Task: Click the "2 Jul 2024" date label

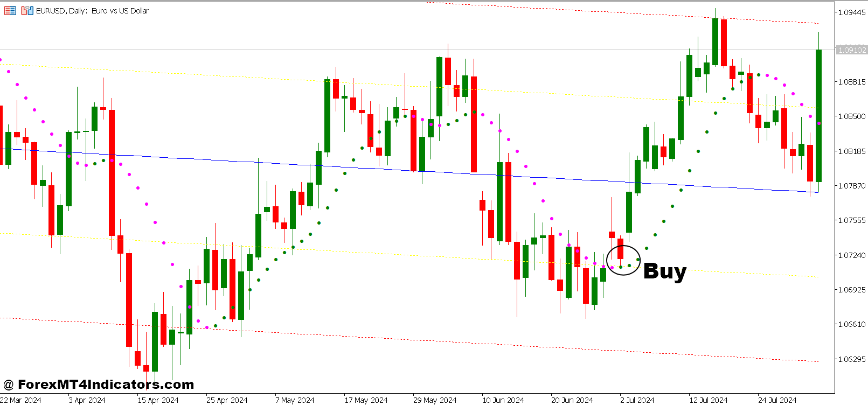Action: point(637,400)
